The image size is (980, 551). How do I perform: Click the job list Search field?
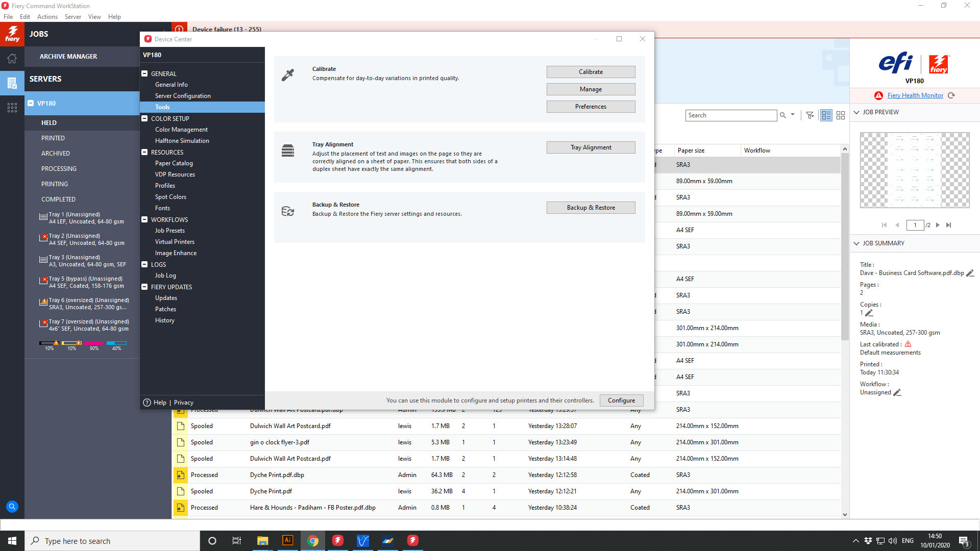tap(731, 115)
